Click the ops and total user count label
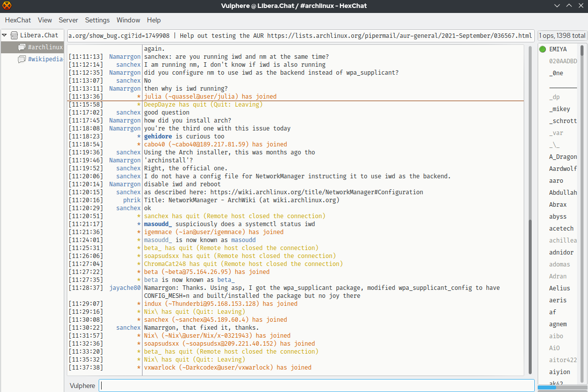Viewport: 588px width, 392px height. (x=561, y=36)
